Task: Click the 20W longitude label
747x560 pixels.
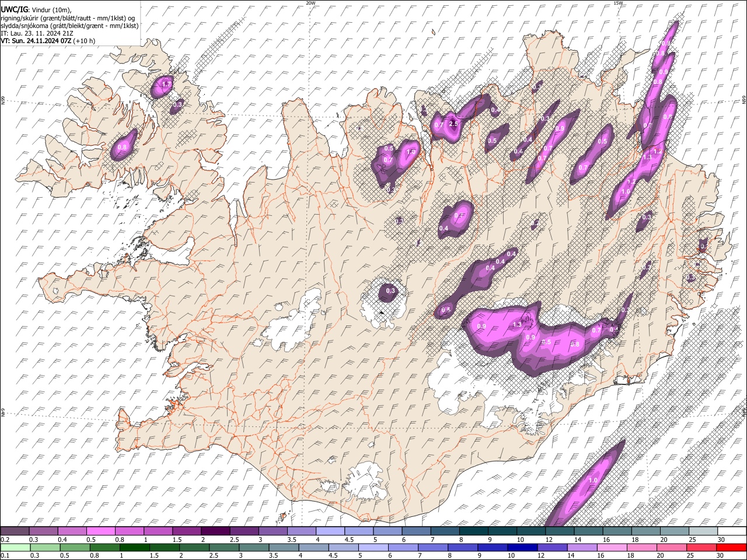Action: (x=310, y=3)
